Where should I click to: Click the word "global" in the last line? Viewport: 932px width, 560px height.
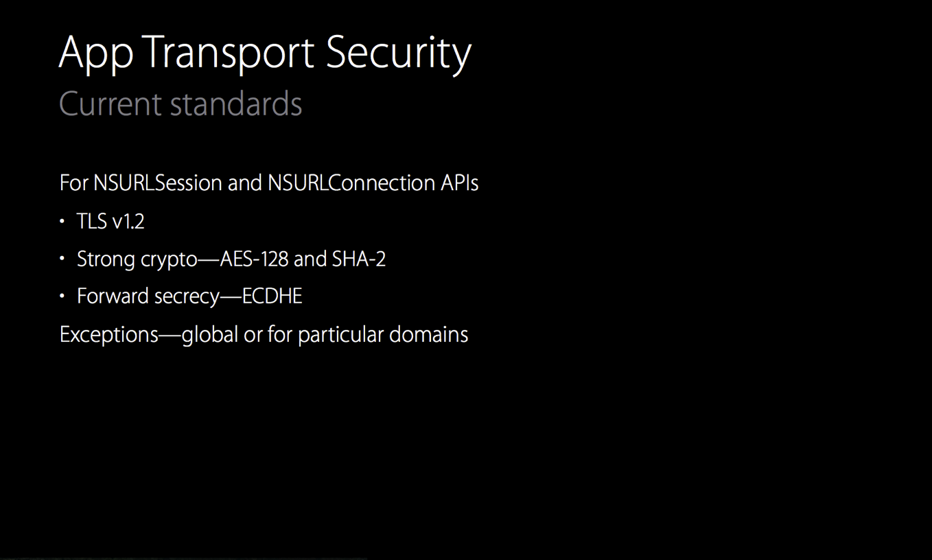coord(211,335)
